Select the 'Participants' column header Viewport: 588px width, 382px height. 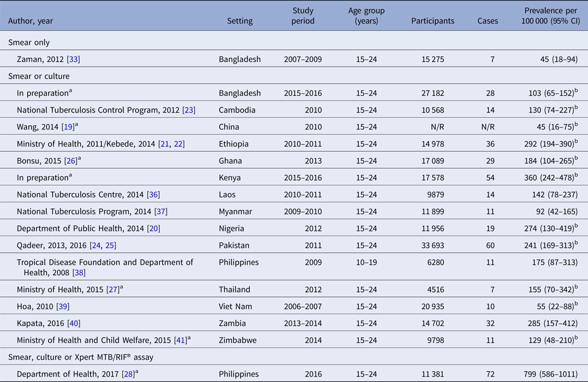pos(432,21)
